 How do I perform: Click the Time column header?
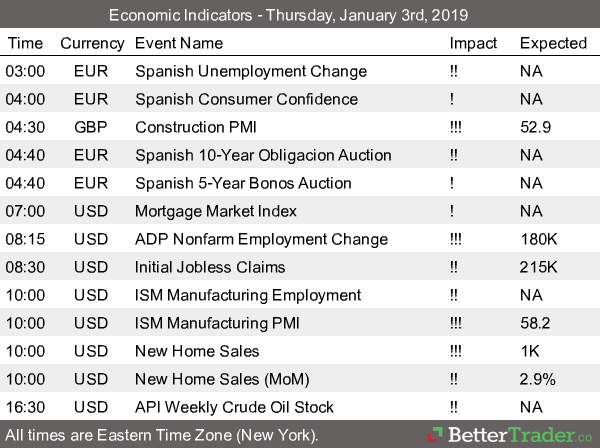pos(25,43)
